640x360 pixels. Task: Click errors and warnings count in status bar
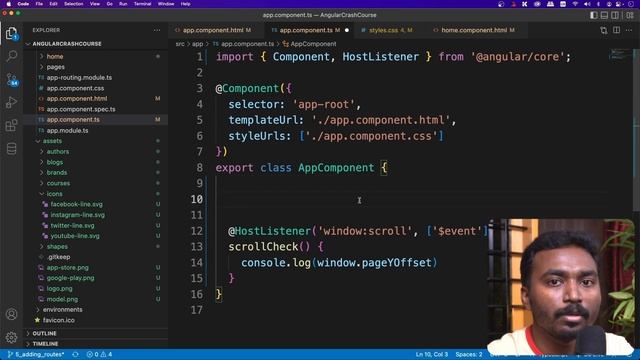[x=99, y=354]
